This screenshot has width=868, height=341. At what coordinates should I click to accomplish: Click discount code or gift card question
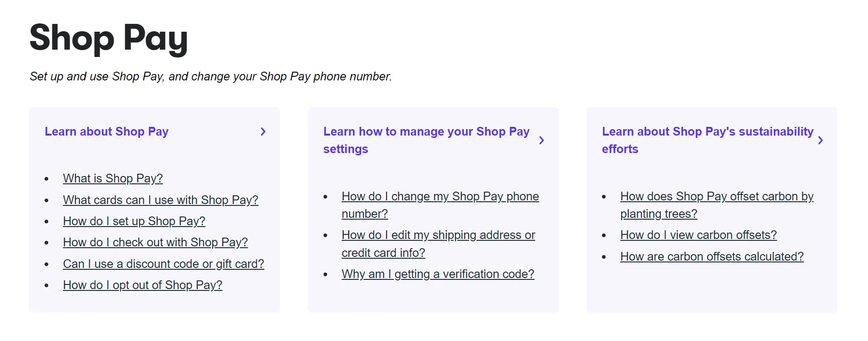(x=163, y=264)
